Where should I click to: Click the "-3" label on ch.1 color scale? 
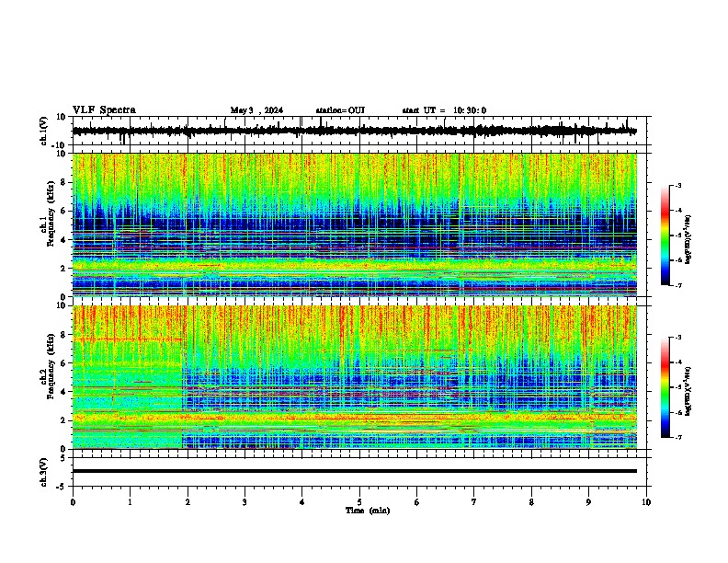[677, 185]
